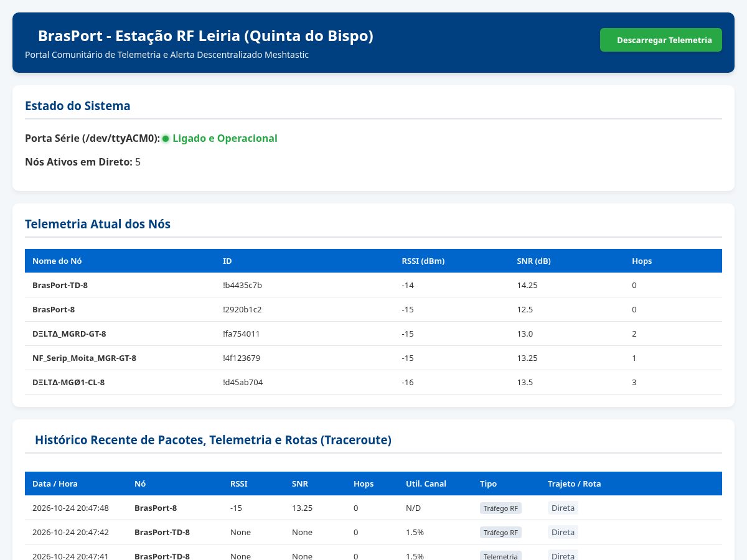The width and height of the screenshot is (747, 560).
Task: Click the timestamp 2026-10-24 20:47:42
Action: pos(70,532)
